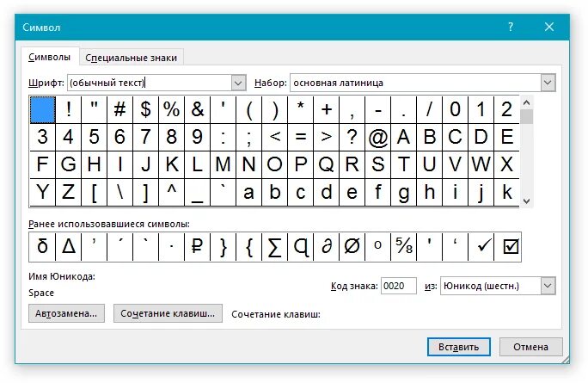588x383 pixels.
Task: Choose recently used ruble ₽ sign
Action: click(x=198, y=247)
